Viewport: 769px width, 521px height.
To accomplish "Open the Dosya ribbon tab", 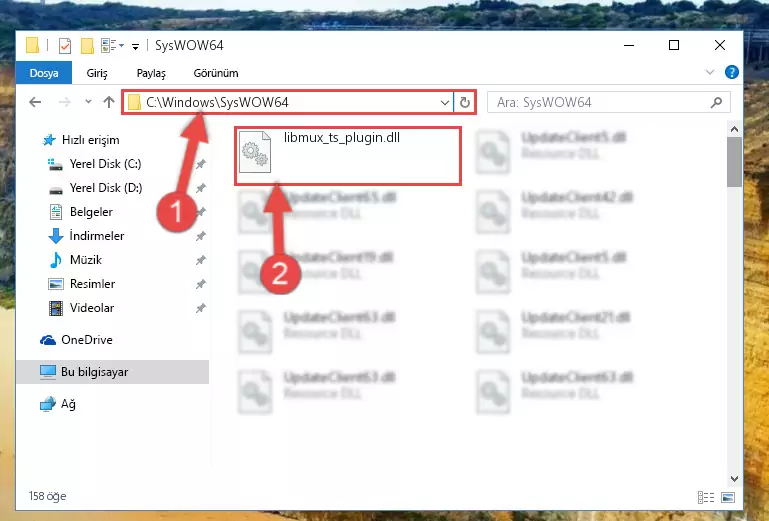I will [44, 73].
